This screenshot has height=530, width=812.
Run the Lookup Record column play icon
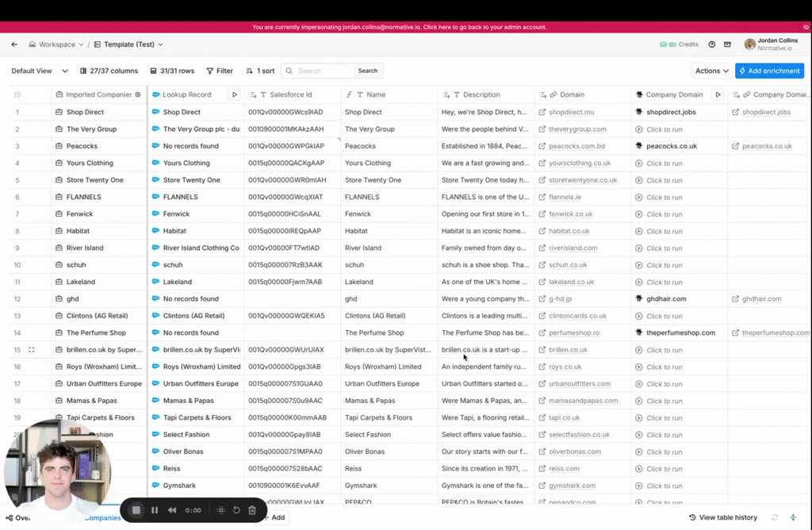coord(234,94)
